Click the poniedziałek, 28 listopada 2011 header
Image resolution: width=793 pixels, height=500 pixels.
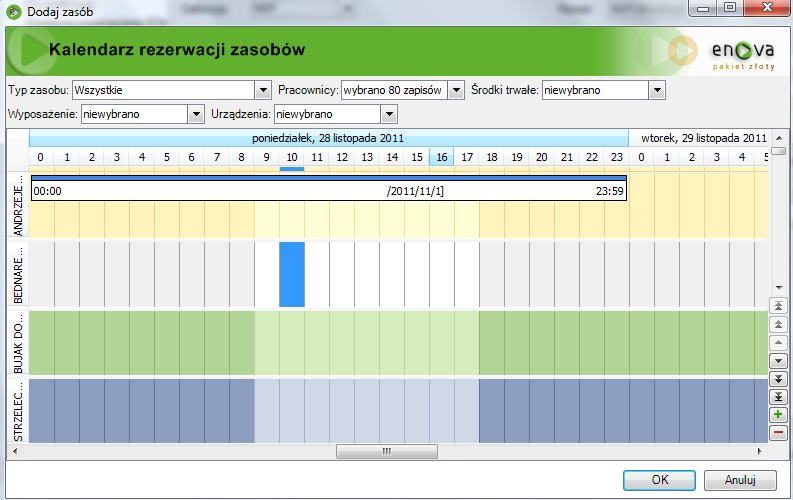(328, 138)
